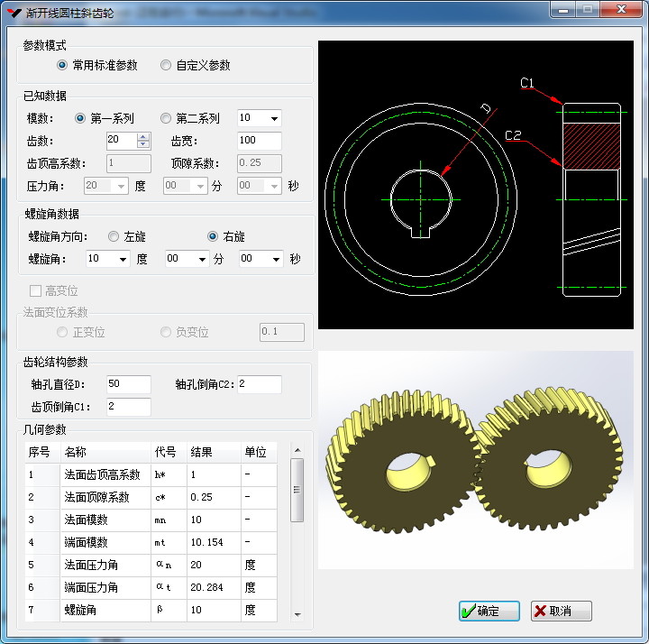Cancel with the 取消 button

562,611
